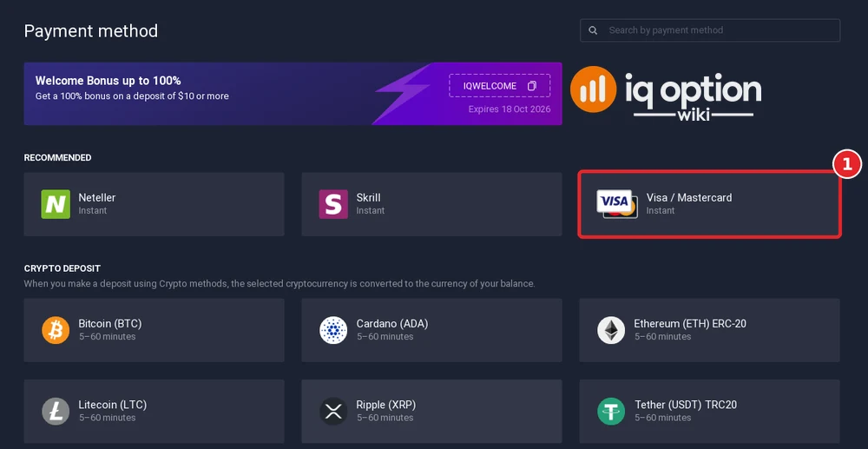Click the Ripple XRP logo icon
The width and height of the screenshot is (868, 449).
tap(333, 412)
